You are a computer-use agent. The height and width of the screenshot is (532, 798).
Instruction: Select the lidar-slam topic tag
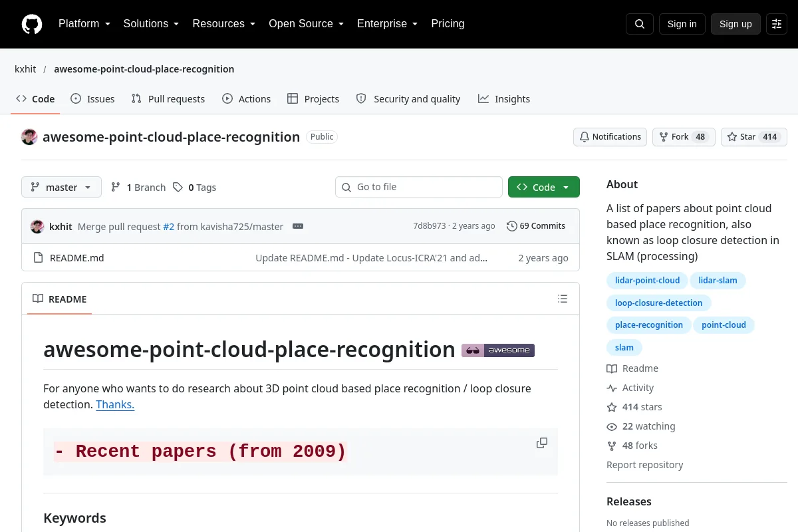click(x=718, y=281)
